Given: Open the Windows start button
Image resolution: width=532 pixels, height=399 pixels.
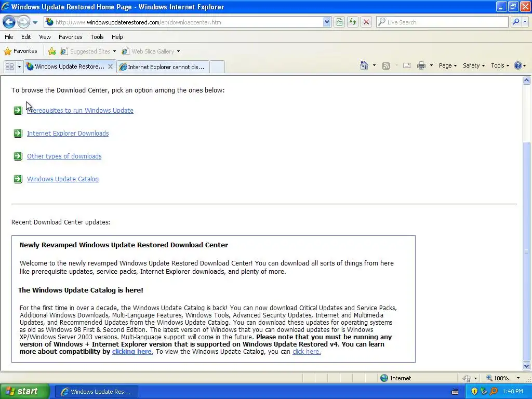Looking at the screenshot, I should [25, 392].
